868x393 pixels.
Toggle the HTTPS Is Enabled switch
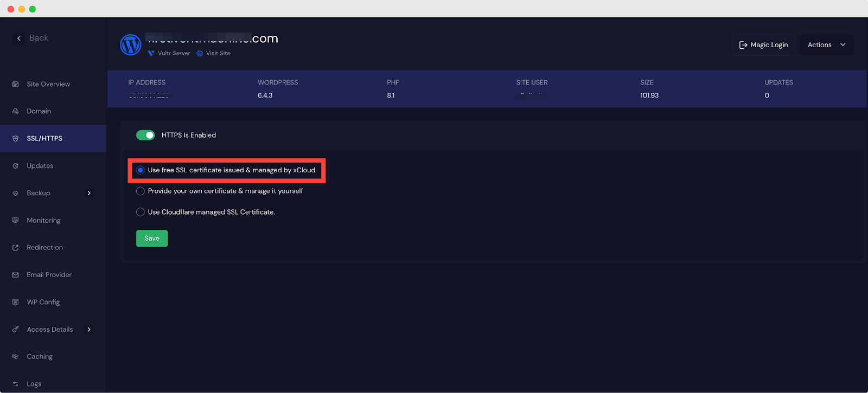pos(145,135)
